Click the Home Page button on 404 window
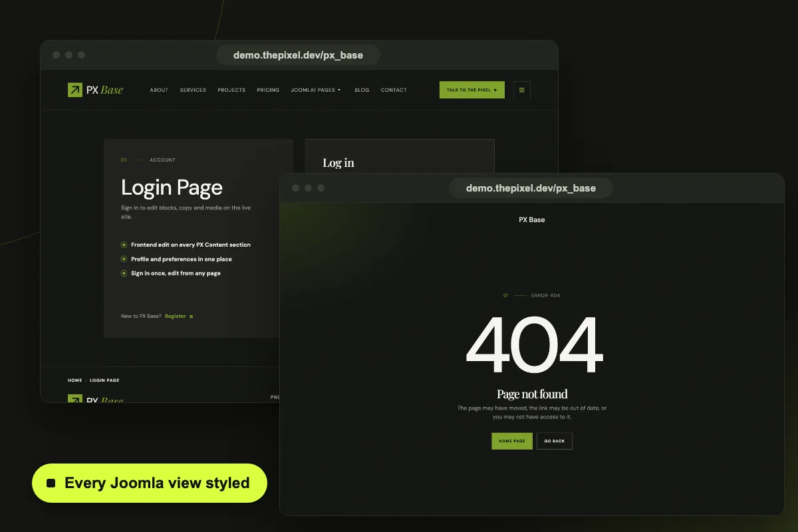Screen dimensions: 798x532 [512, 441]
